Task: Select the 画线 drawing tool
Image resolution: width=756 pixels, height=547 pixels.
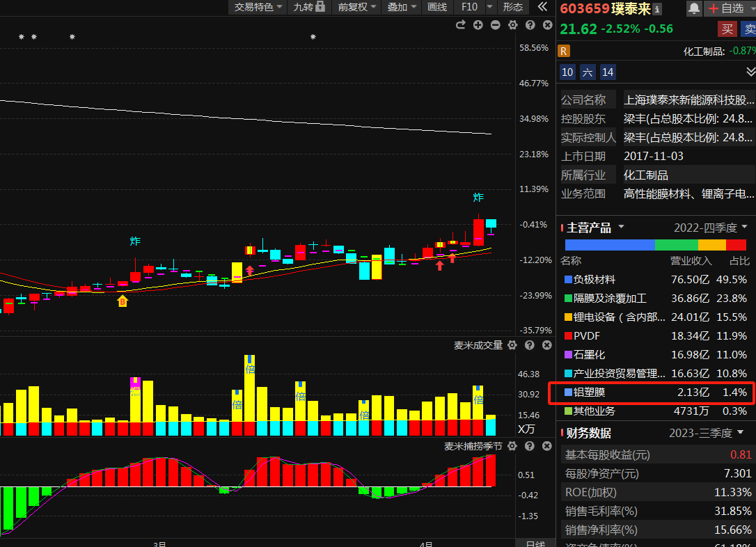Action: (437, 7)
